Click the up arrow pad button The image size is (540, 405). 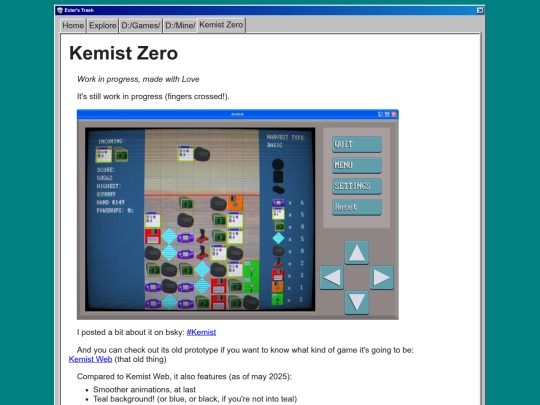357,253
